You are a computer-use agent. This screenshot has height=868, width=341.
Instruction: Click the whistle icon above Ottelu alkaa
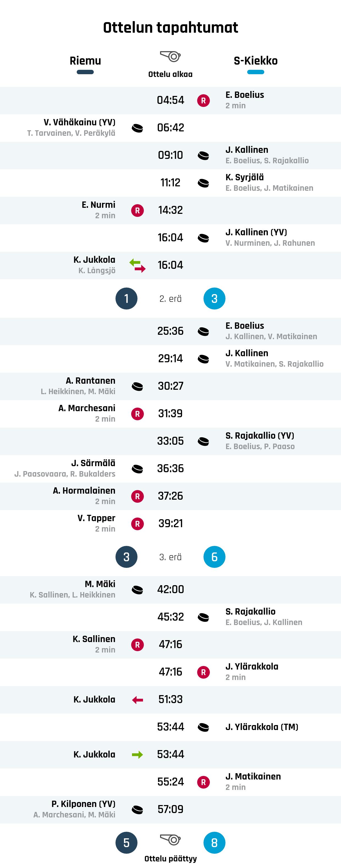[170, 56]
